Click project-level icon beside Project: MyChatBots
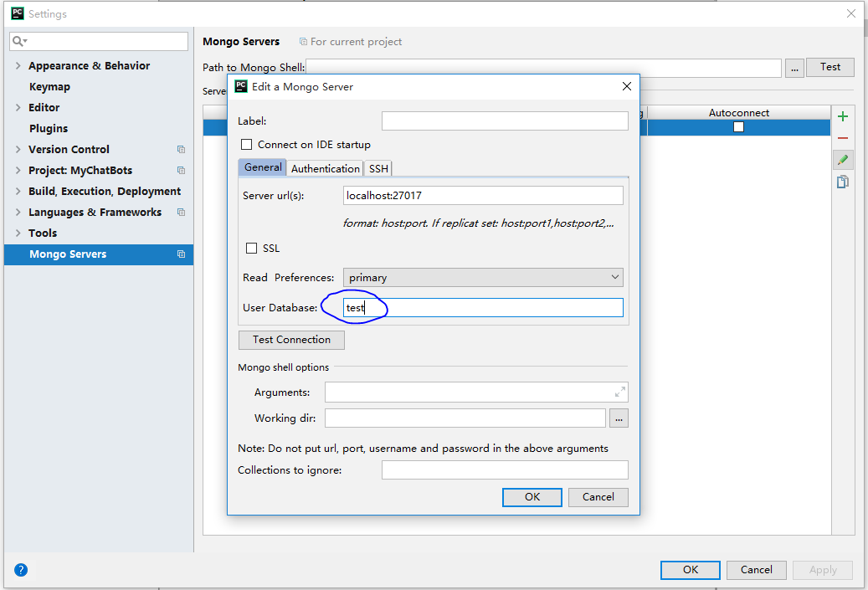 point(181,171)
